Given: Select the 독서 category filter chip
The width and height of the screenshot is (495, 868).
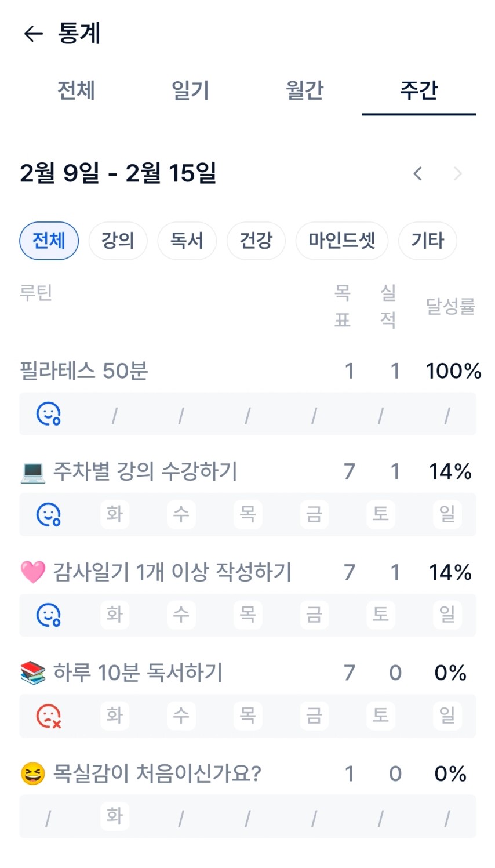Looking at the screenshot, I should [187, 241].
